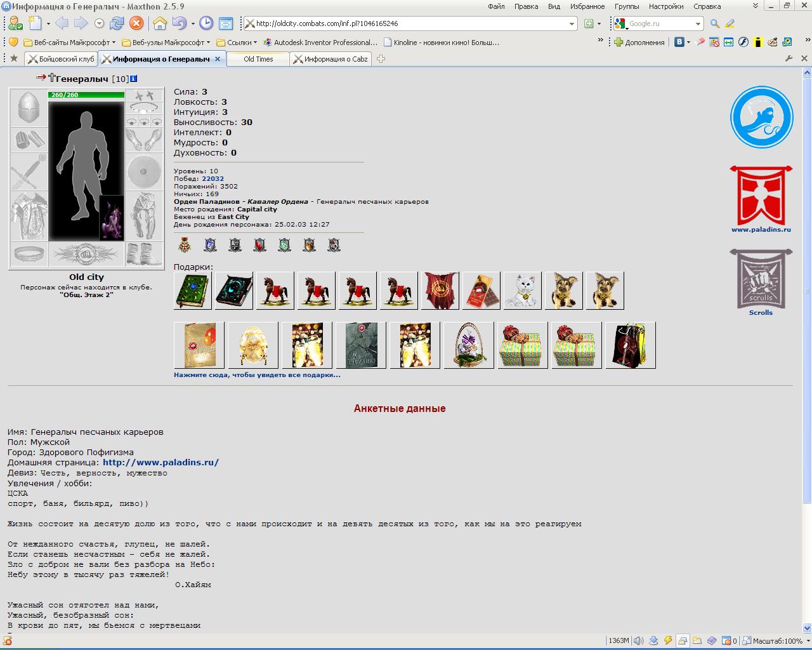
Task: Click the Scrolls gray banner image
Action: click(761, 278)
